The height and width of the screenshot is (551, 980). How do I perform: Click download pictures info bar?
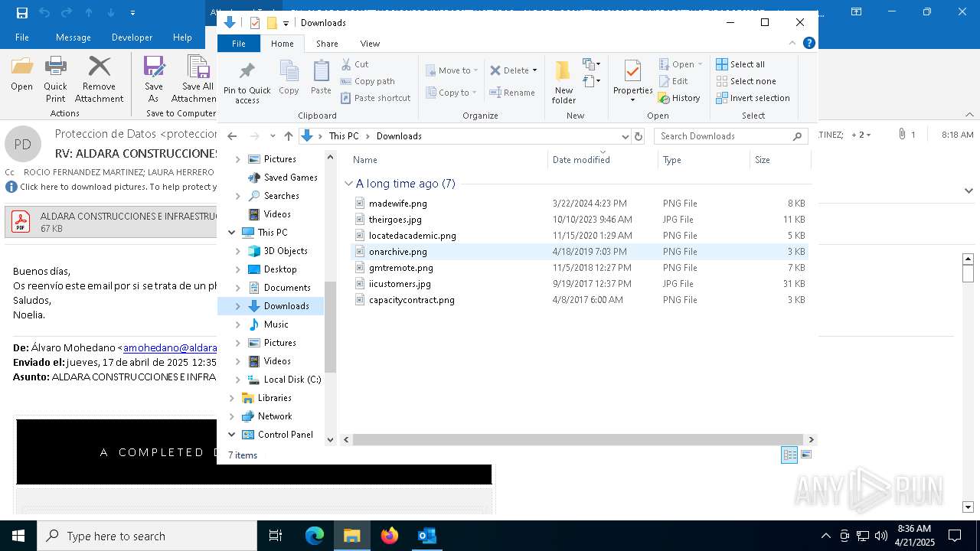111,187
